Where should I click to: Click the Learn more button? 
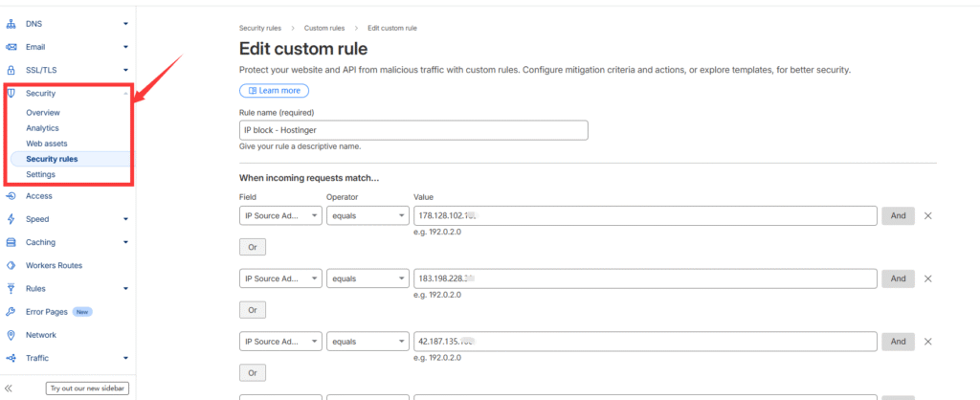click(274, 91)
